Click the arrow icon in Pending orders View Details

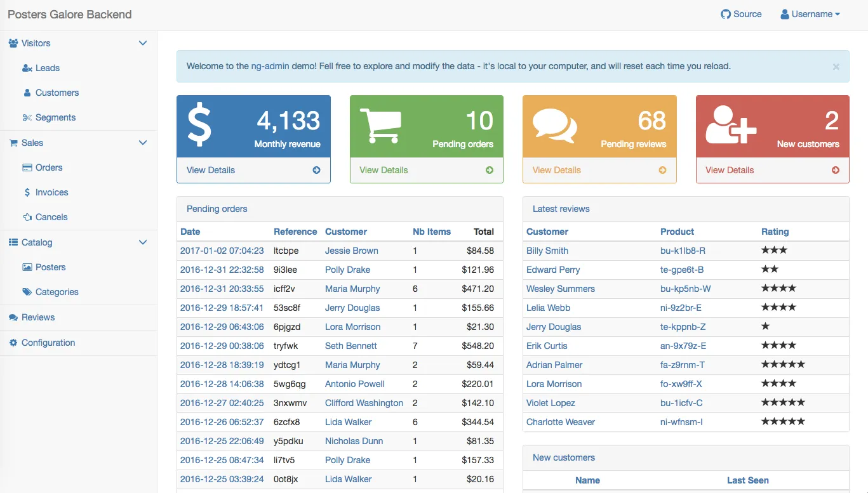490,170
